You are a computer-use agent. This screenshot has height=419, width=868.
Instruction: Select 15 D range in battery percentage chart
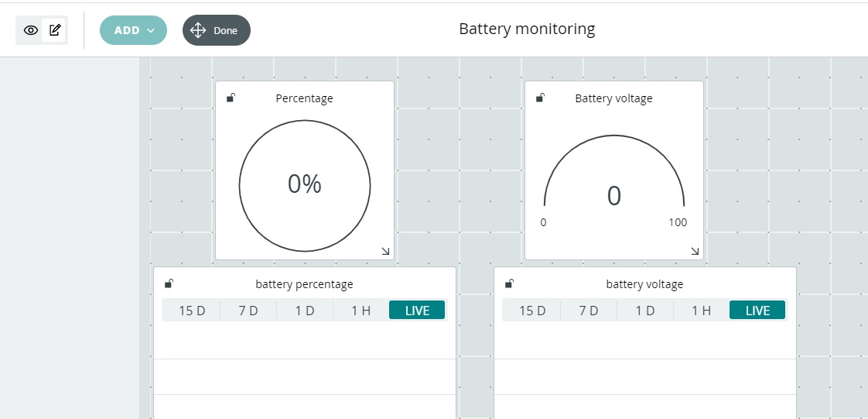click(192, 311)
